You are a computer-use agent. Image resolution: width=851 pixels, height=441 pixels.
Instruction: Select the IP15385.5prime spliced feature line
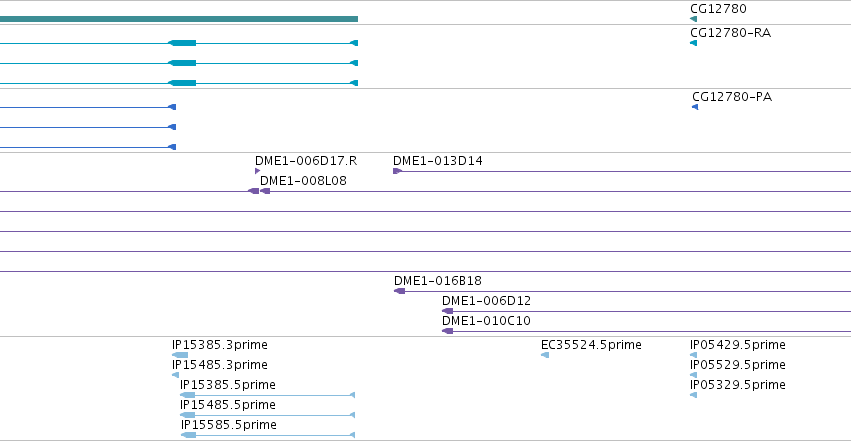(268, 395)
